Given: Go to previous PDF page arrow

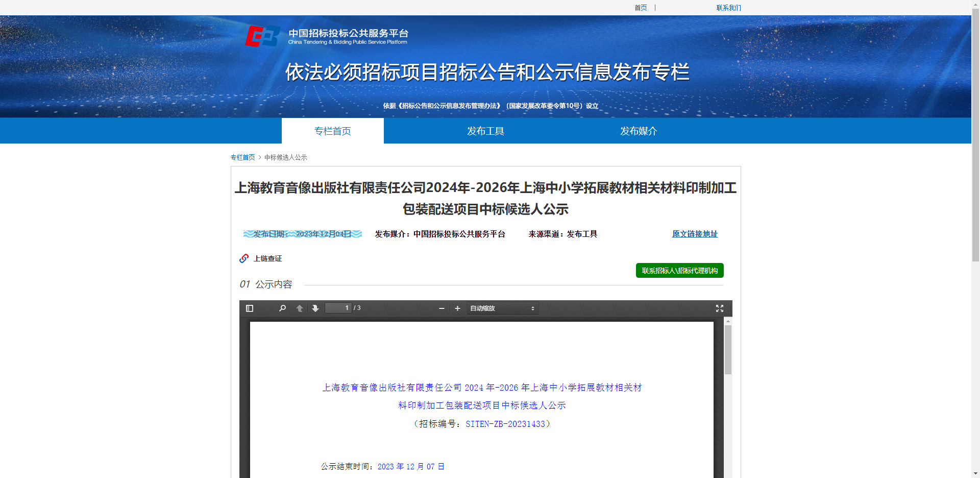Looking at the screenshot, I should (x=300, y=308).
